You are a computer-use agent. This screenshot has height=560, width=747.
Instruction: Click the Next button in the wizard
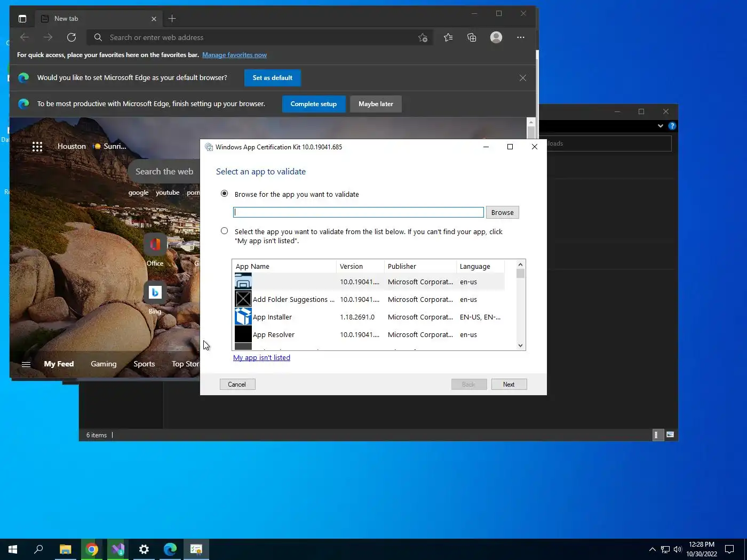(x=509, y=384)
